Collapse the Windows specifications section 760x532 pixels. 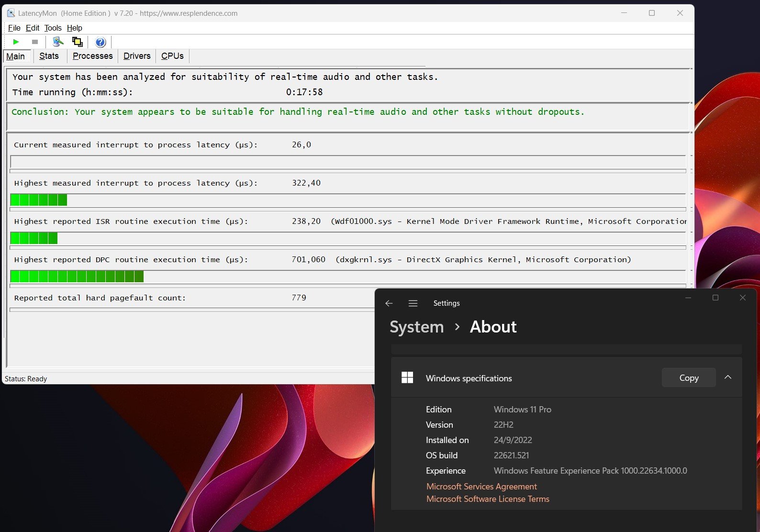click(728, 377)
